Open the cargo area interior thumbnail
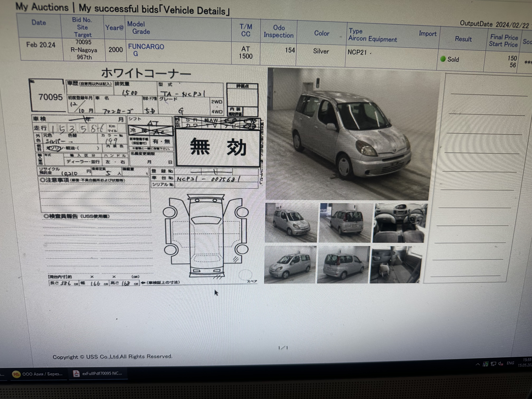Image resolution: width=532 pixels, height=399 pixels. [x=395, y=265]
